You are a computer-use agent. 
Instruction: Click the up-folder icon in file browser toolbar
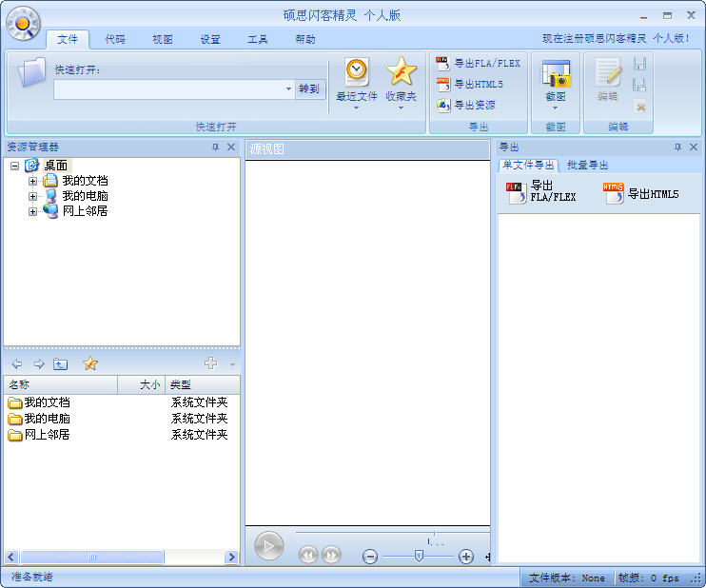[x=60, y=363]
